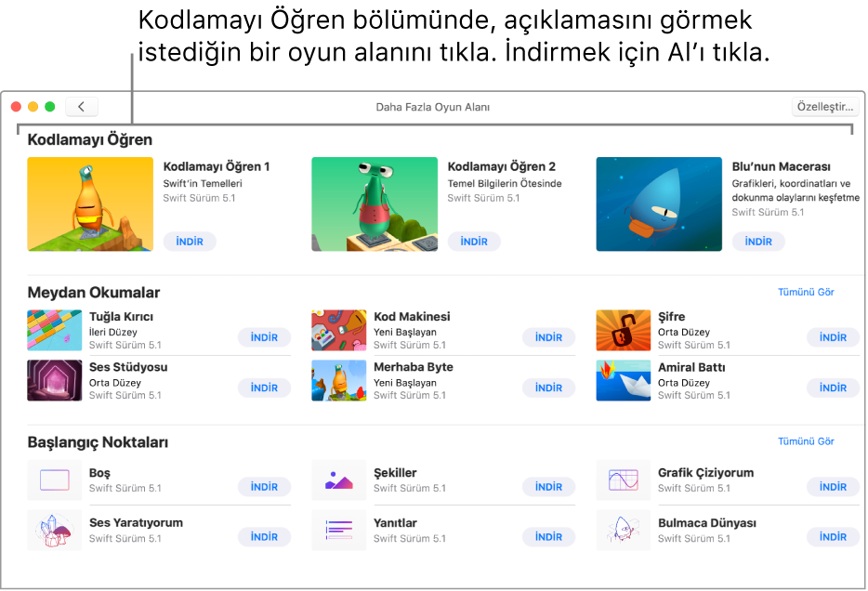Open the Bulmaca Dünyası icon
Image resolution: width=868 pixels, height=591 pixels.
point(624,531)
